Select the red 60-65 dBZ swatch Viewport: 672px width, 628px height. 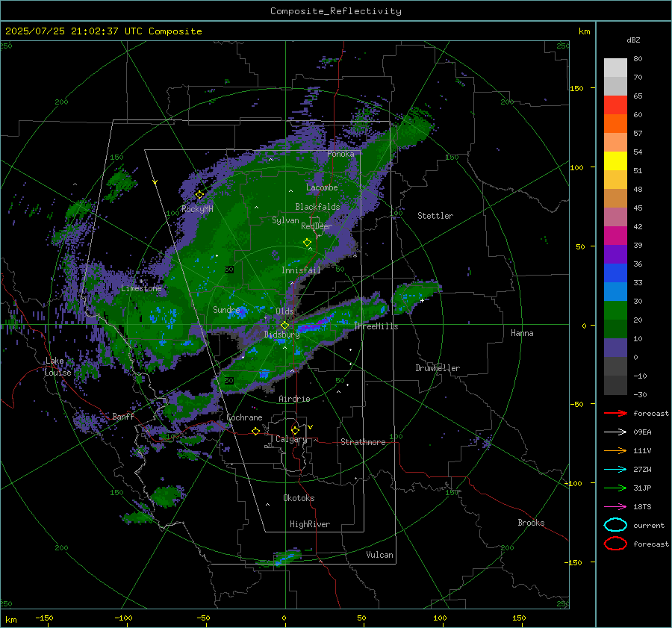[x=615, y=105]
